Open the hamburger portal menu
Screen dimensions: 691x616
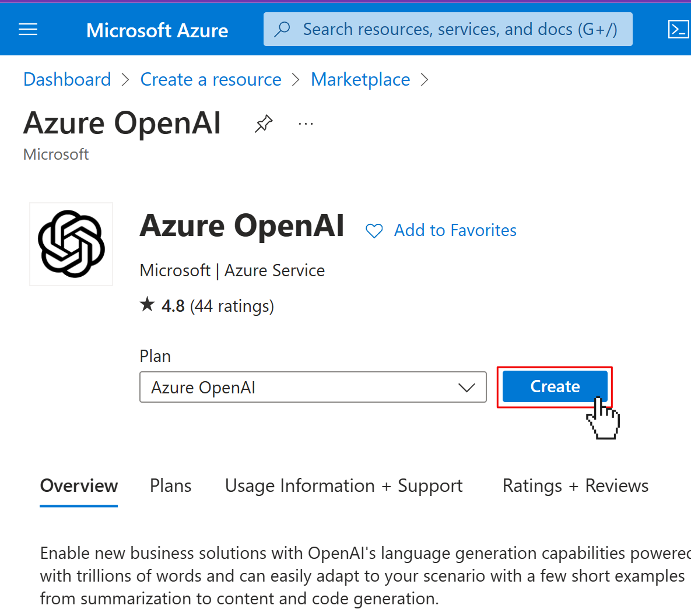click(x=28, y=30)
